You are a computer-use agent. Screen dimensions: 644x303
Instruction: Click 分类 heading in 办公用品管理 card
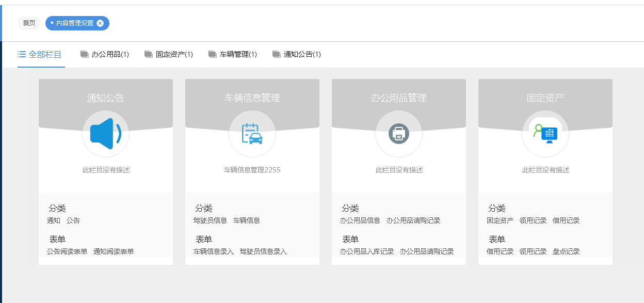click(x=350, y=209)
